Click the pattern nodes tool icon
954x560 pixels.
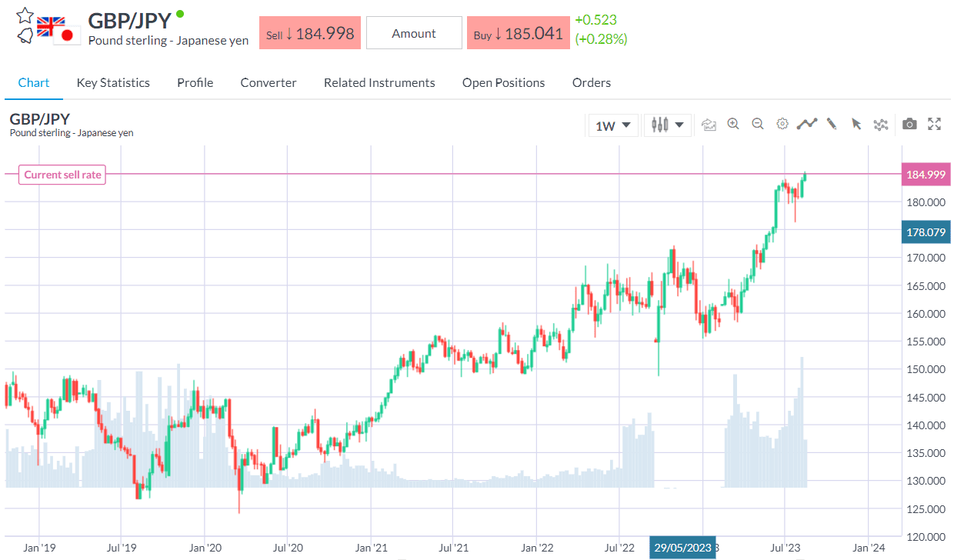(x=881, y=125)
